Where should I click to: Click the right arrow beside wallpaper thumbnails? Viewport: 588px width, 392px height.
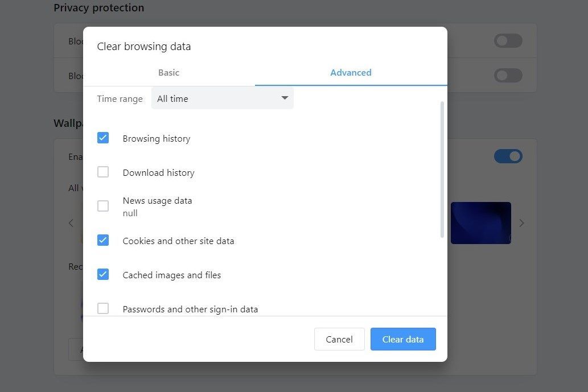click(521, 223)
